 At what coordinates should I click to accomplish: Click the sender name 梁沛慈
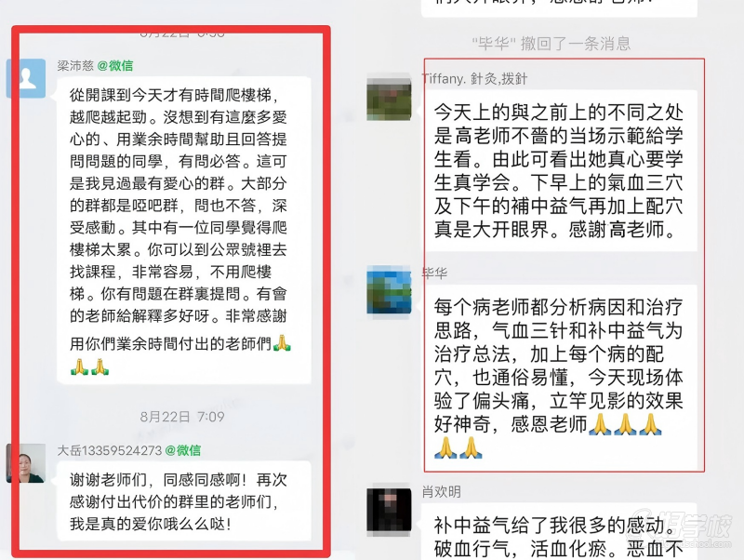pyautogui.click(x=75, y=65)
